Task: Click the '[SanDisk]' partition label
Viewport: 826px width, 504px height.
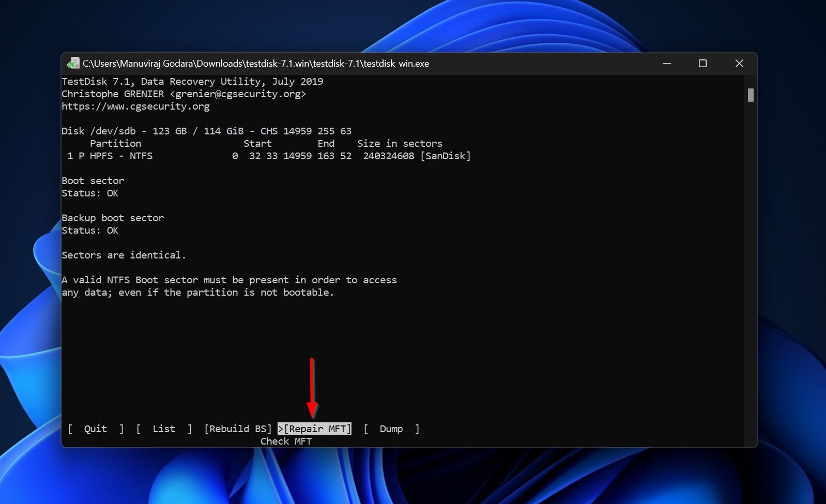Action: (445, 156)
